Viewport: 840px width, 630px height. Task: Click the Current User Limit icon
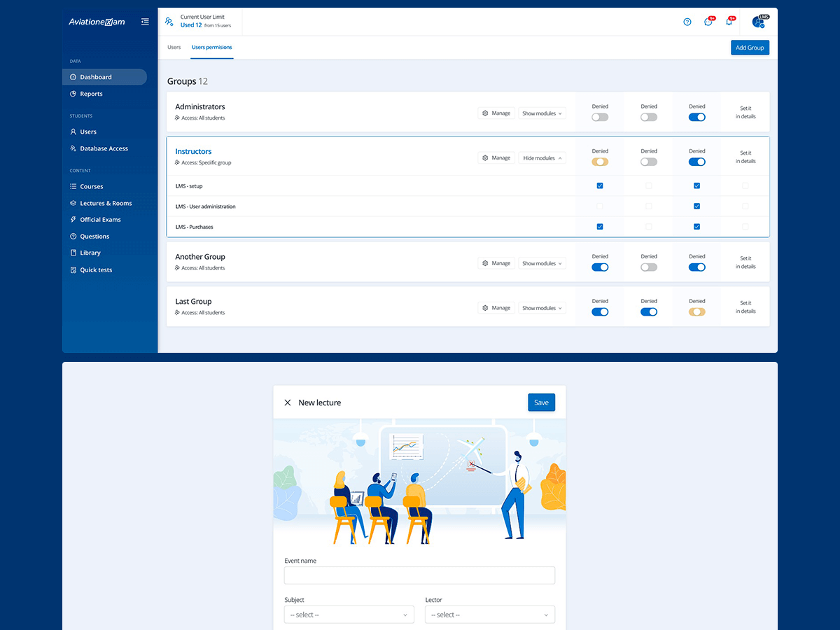(x=169, y=22)
